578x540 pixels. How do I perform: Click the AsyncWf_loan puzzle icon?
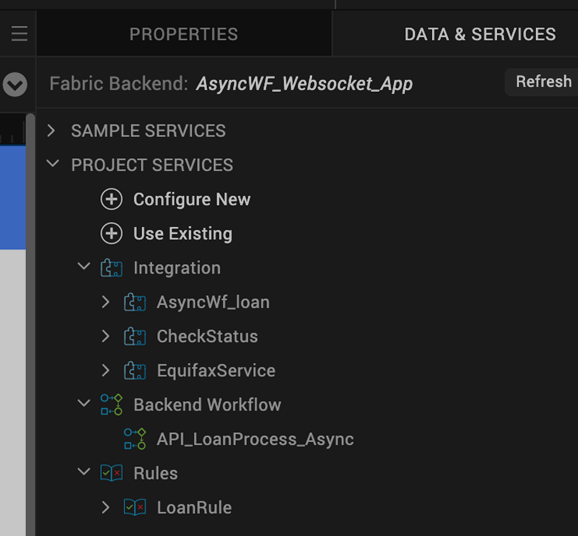click(135, 302)
